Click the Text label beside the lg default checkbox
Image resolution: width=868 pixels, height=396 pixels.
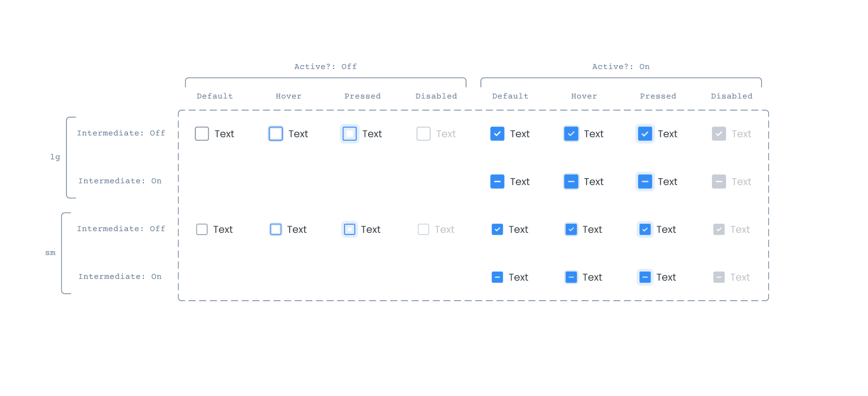[x=224, y=134]
